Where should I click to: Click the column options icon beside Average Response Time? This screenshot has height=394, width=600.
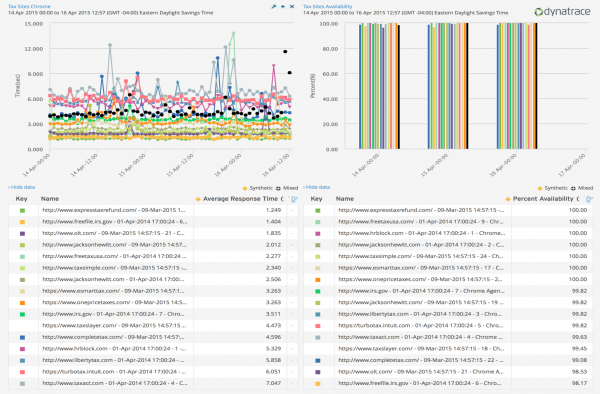tap(294, 199)
